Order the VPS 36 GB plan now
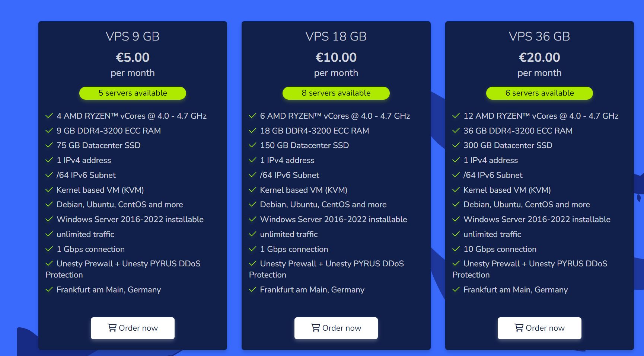 [x=539, y=328]
